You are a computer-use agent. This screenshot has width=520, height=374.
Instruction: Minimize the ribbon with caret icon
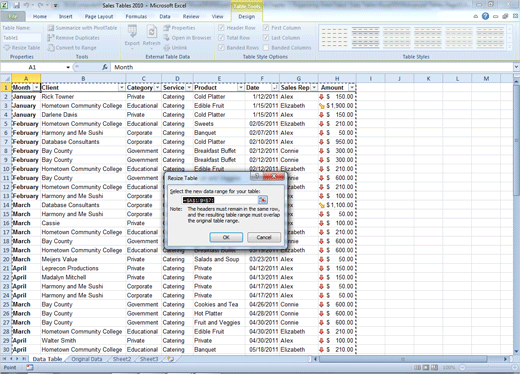[476, 16]
